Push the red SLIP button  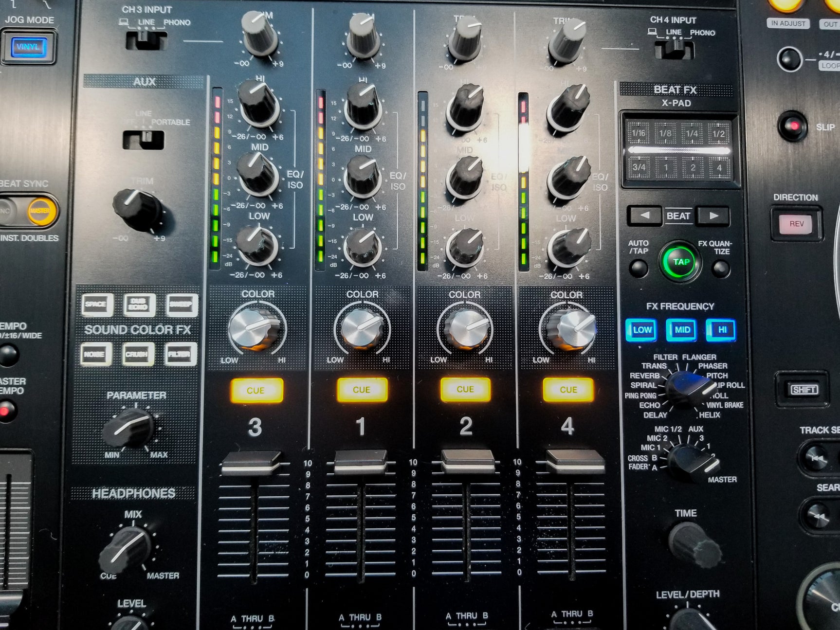point(793,126)
